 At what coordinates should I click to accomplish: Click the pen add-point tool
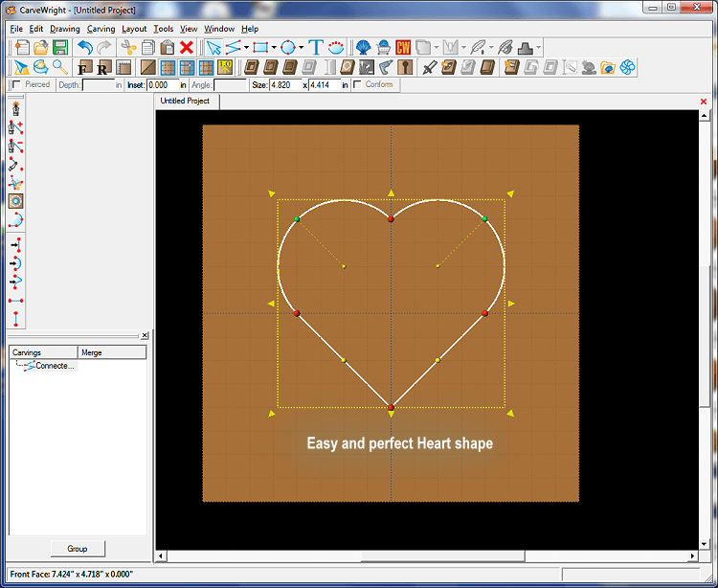[x=15, y=127]
